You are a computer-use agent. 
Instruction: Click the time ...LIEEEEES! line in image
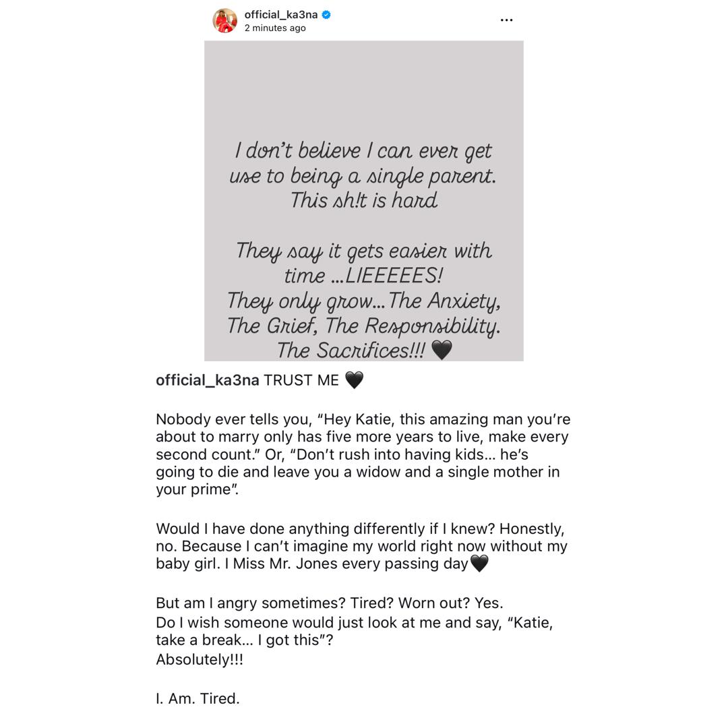364,276
